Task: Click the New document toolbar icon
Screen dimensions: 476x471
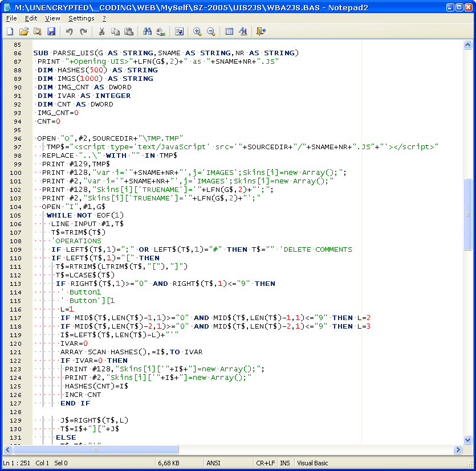Action: 10,31
